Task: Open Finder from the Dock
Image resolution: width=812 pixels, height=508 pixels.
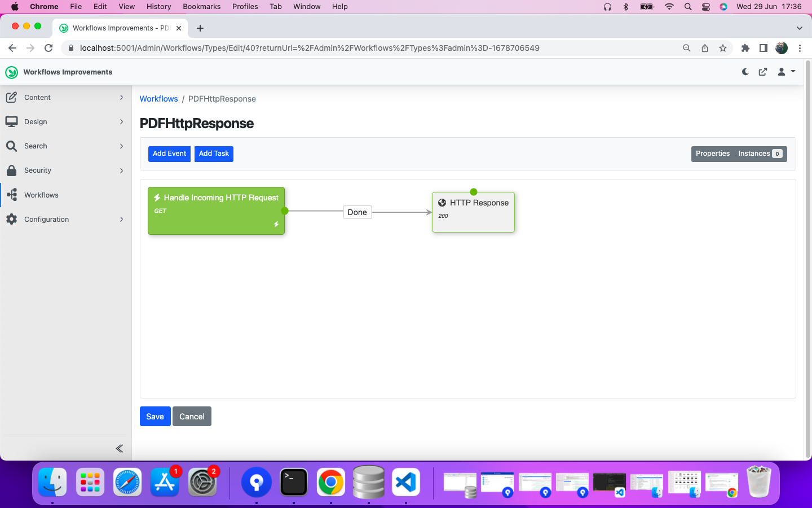Action: 52,483
